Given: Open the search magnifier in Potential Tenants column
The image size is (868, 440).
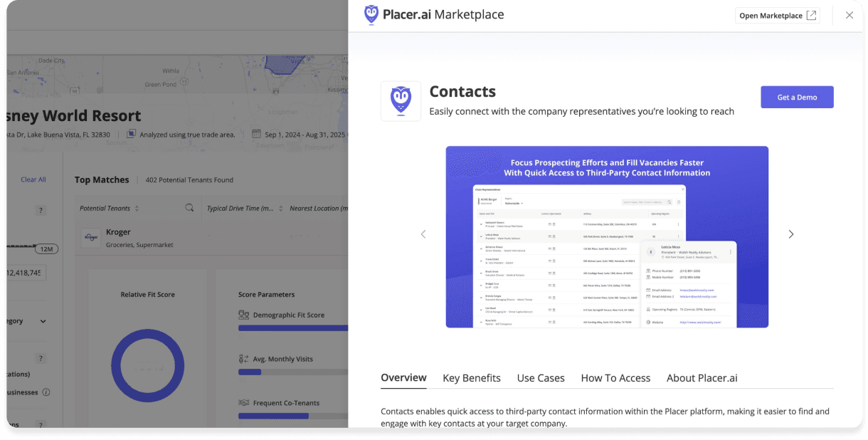Looking at the screenshot, I should click(189, 207).
